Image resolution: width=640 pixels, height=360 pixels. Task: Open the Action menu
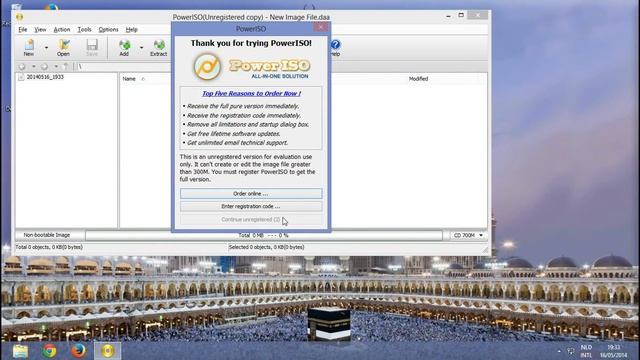click(x=62, y=29)
